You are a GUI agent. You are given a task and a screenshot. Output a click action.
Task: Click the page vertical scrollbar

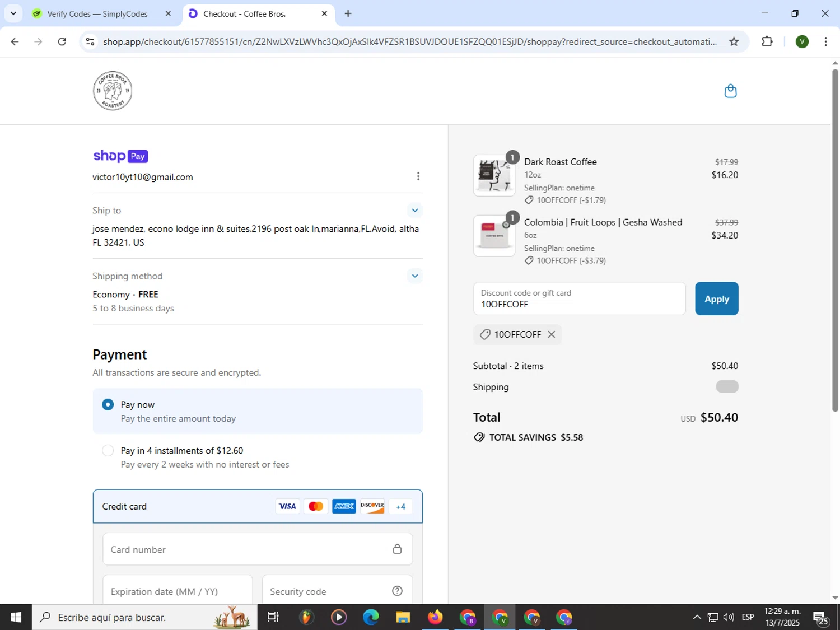click(835, 241)
